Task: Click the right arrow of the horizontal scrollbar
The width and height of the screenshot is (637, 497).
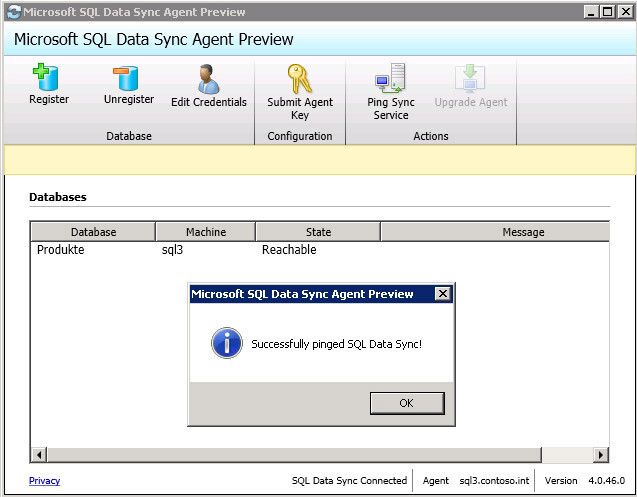Action: click(600, 454)
